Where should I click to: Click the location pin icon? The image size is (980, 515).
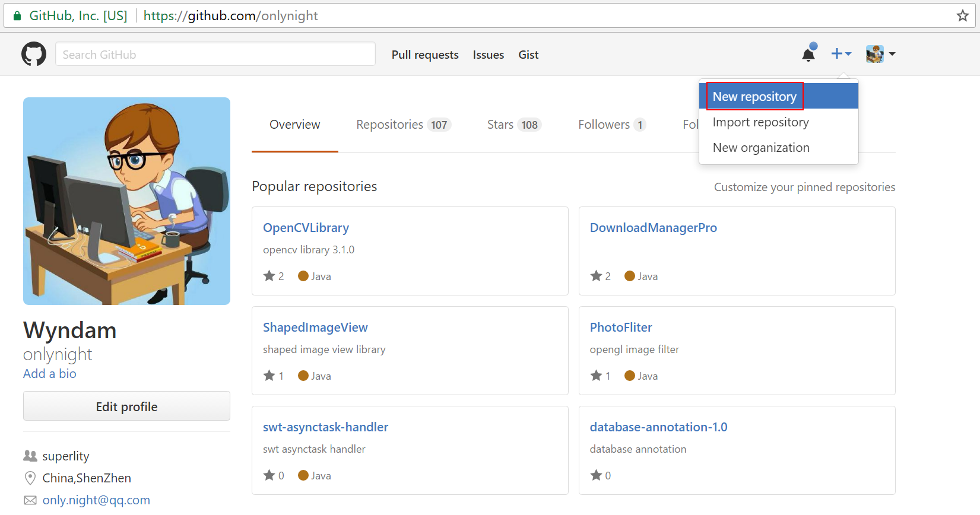point(30,478)
